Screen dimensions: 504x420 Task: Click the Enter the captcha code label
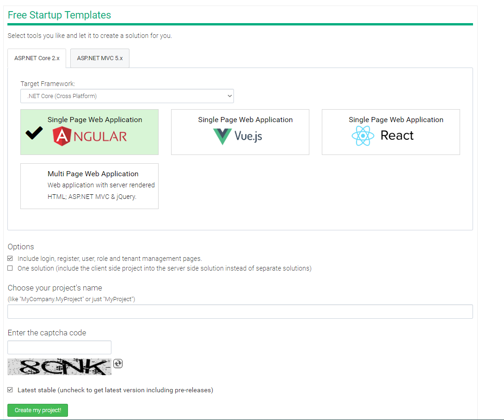point(47,333)
